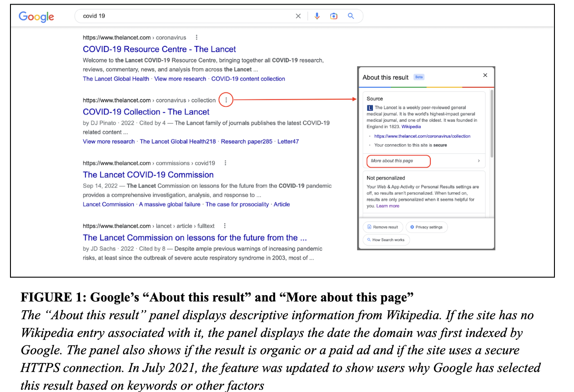Follow Lancet Commission sitelink
The image size is (574, 392).
click(108, 204)
